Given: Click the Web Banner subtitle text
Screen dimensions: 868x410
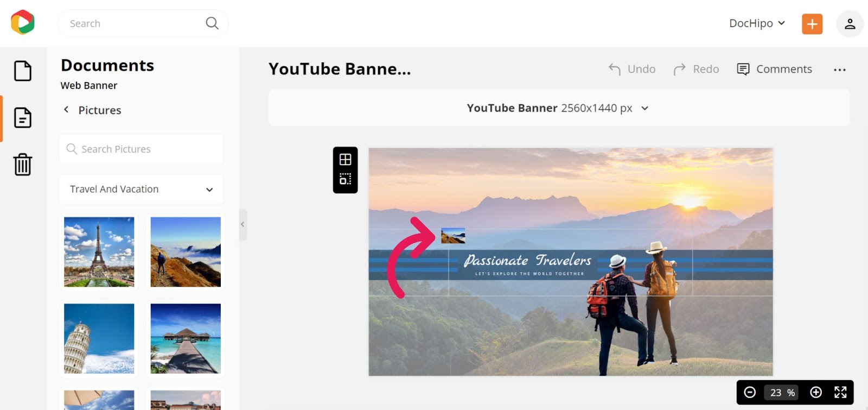Looking at the screenshot, I should tap(89, 85).
